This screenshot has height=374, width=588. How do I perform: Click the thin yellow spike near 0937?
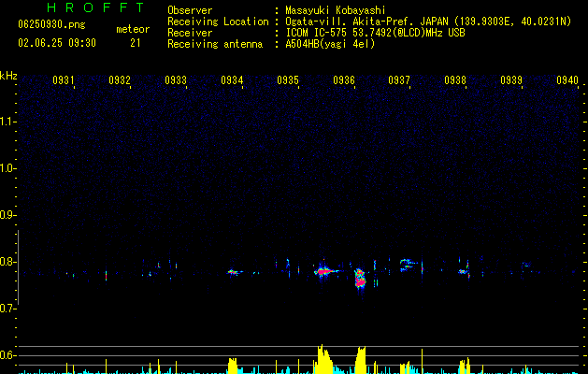pos(423,361)
